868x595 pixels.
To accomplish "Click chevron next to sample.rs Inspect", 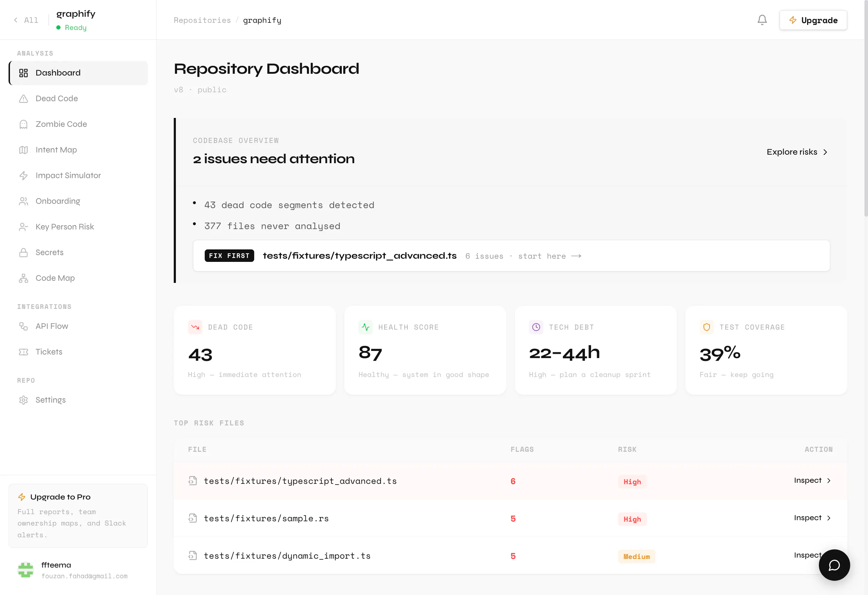I will click(x=828, y=518).
